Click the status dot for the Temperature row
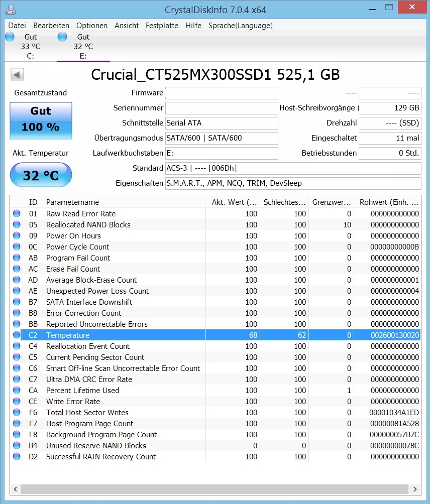This screenshot has height=504, width=430. coord(17,335)
